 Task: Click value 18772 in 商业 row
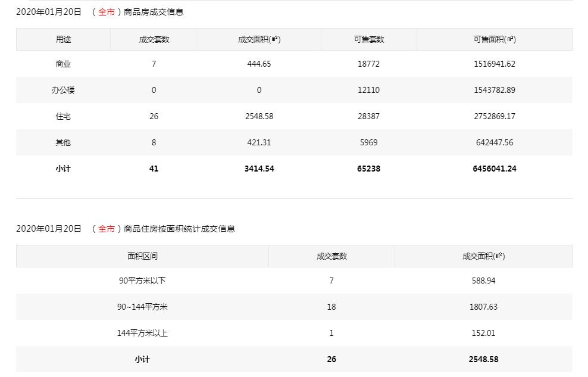tap(368, 64)
